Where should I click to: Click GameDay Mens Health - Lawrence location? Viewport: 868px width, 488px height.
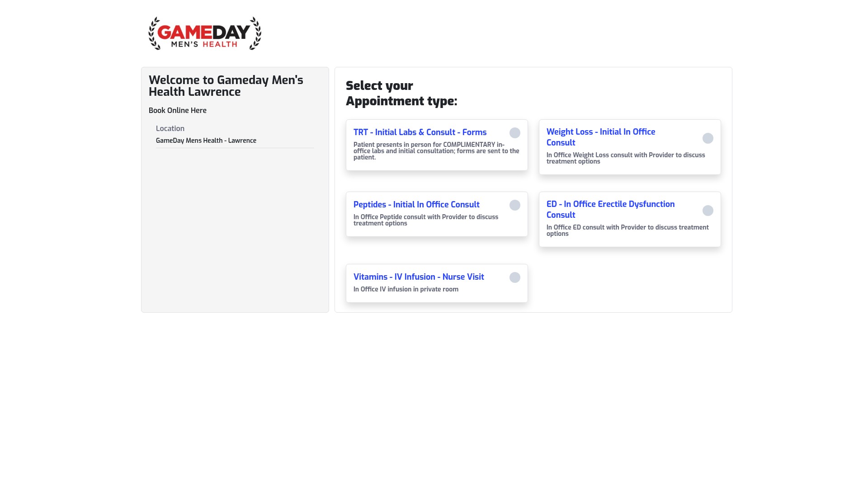point(206,141)
